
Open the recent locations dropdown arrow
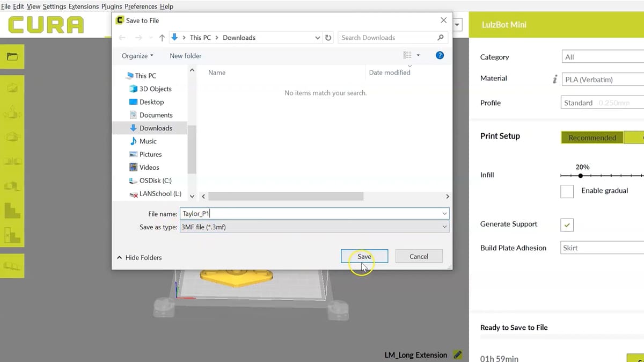click(x=151, y=38)
